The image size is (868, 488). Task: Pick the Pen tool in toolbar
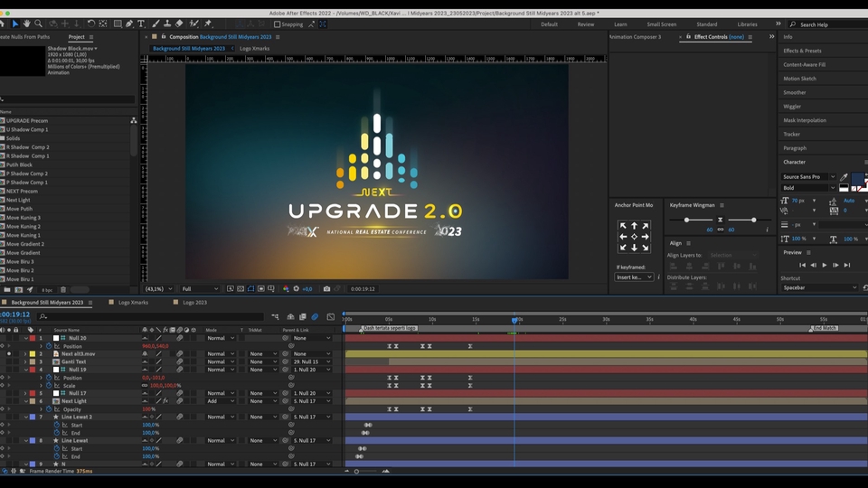click(129, 23)
